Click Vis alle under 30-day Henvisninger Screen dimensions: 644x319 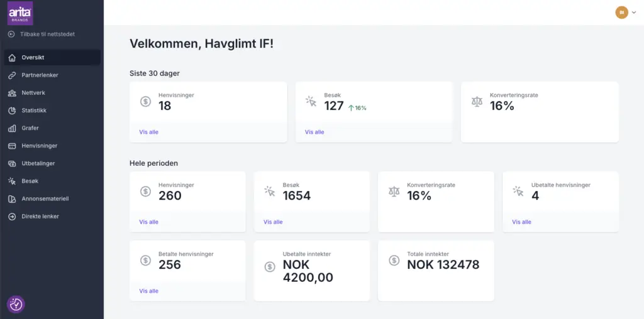[x=148, y=132]
